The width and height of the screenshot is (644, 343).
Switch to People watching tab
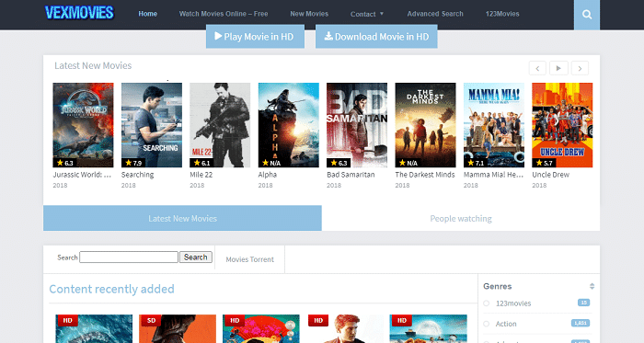(x=461, y=218)
